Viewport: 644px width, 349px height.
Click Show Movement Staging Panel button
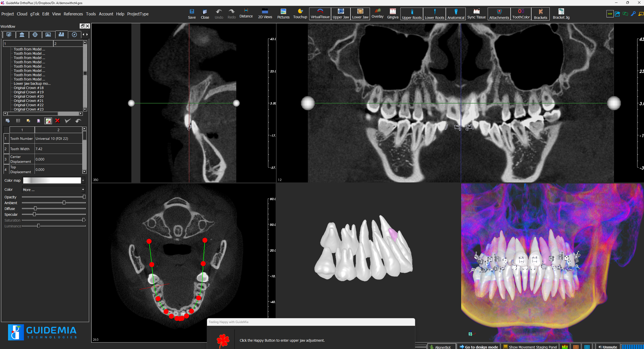point(530,347)
